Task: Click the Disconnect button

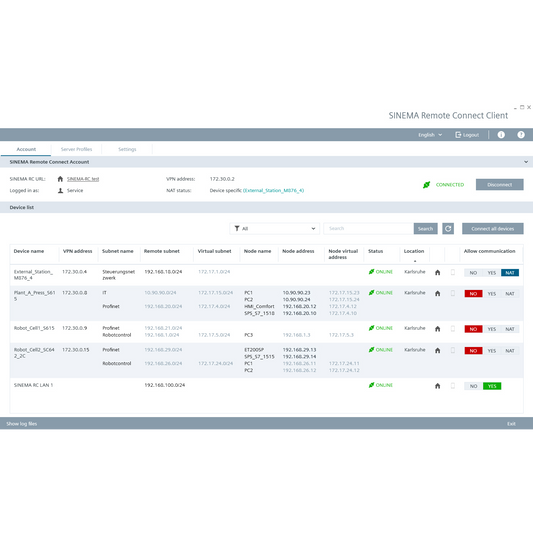Action: [499, 185]
